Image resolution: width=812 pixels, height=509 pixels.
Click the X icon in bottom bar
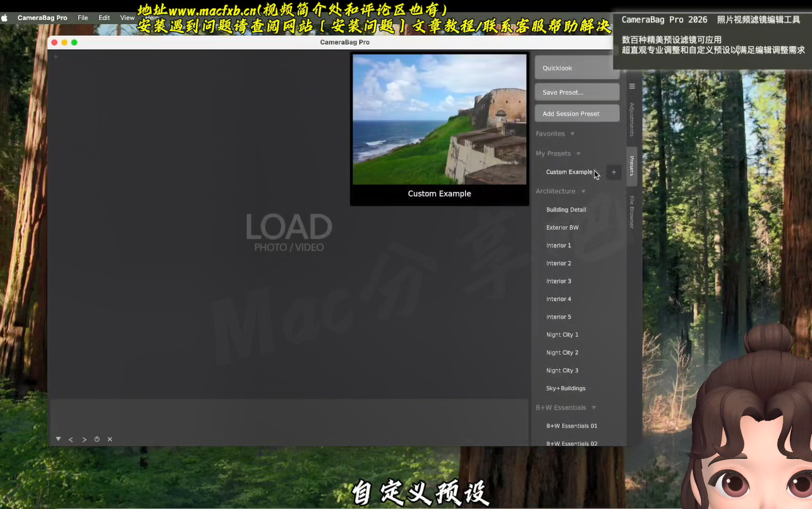coord(110,440)
